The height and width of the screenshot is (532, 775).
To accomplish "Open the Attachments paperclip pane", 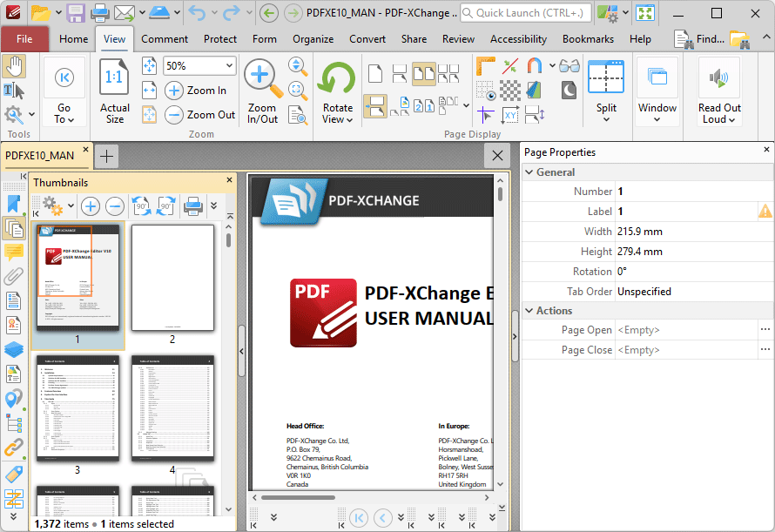I will coord(13,276).
